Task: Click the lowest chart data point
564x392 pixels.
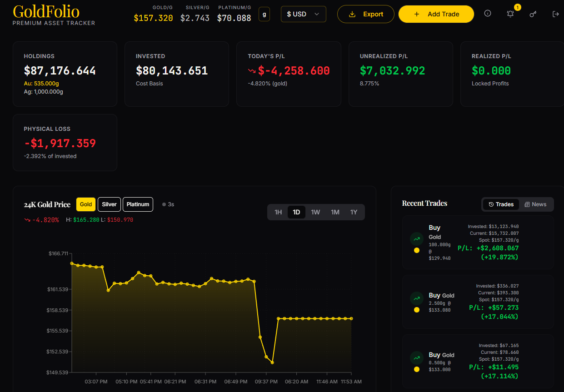Action: point(272,362)
